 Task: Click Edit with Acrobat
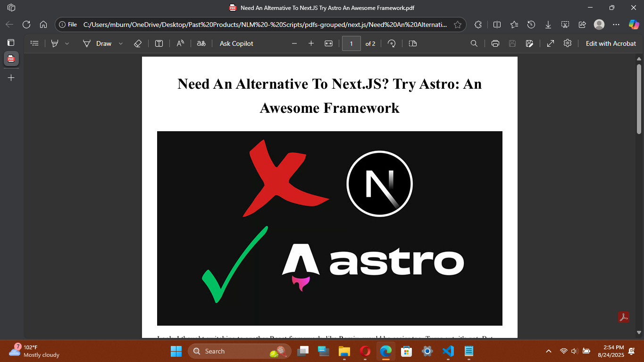point(611,43)
